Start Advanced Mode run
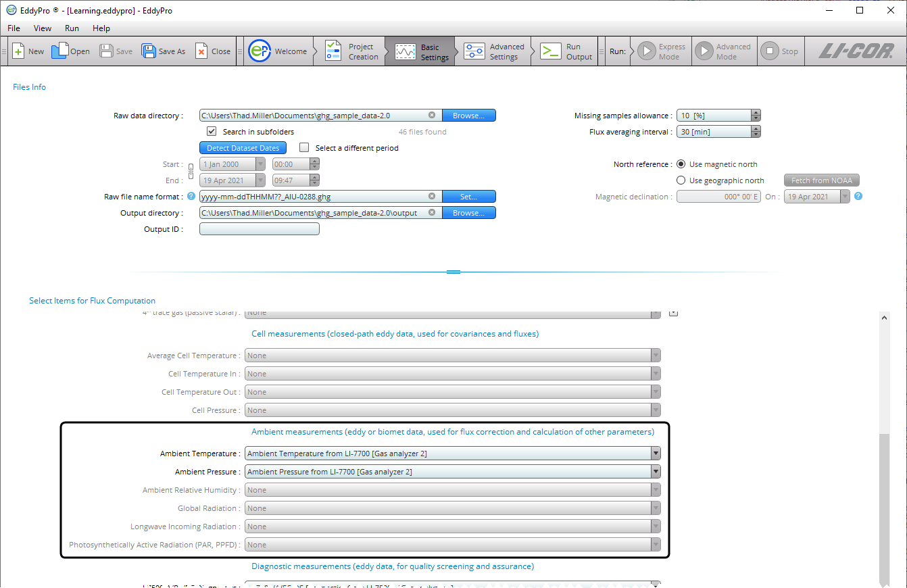 coord(704,51)
